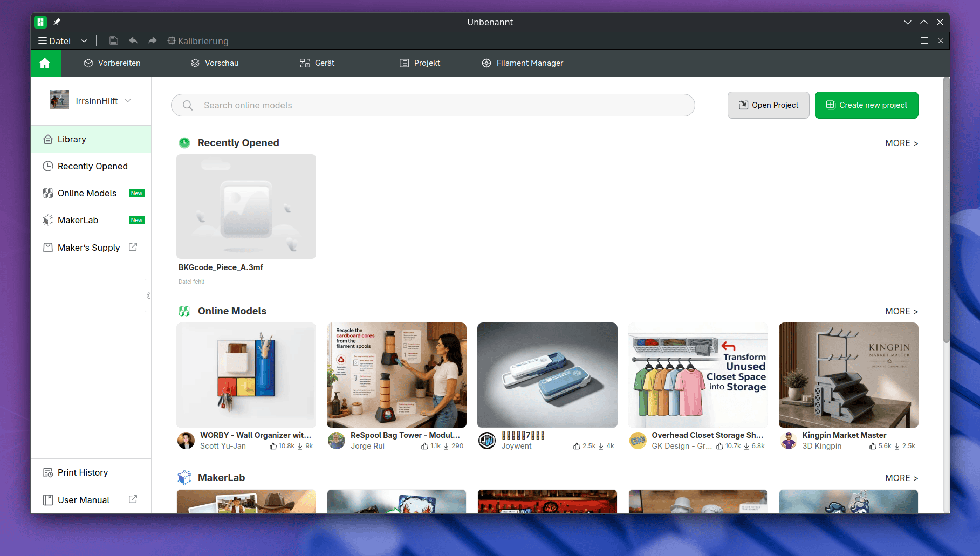This screenshot has height=556, width=980.
Task: Click the BKGcode_Piece_A.3mf file name
Action: (221, 267)
